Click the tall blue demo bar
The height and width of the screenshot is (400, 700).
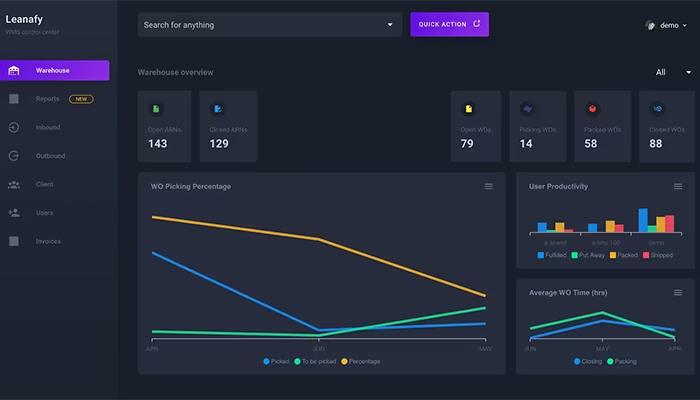point(643,220)
